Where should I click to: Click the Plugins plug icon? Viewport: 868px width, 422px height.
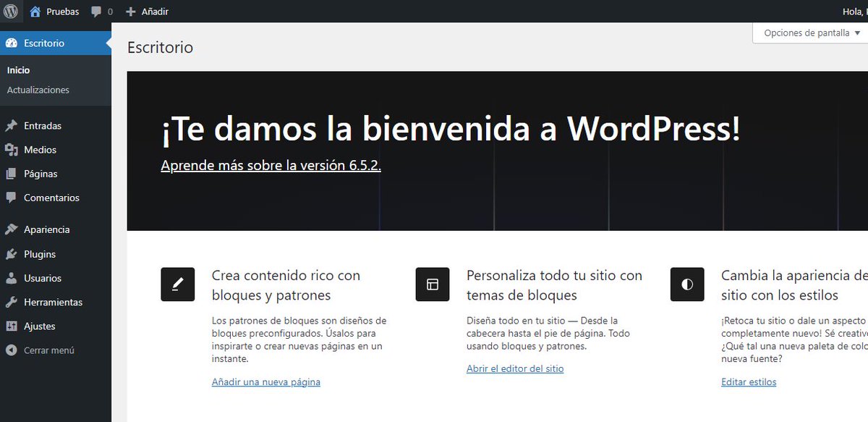[x=11, y=254]
